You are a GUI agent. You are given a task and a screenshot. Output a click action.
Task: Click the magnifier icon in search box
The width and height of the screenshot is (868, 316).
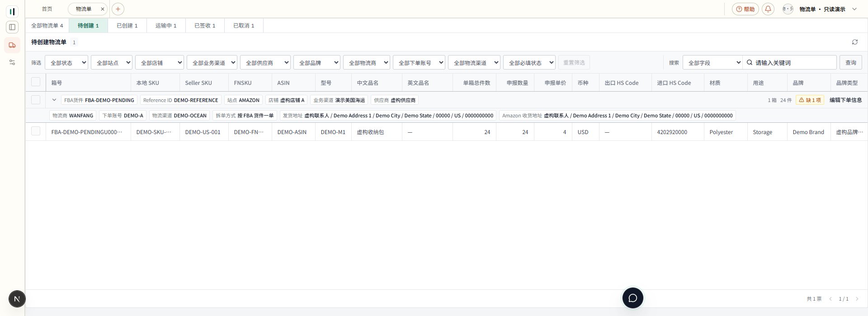coord(750,63)
